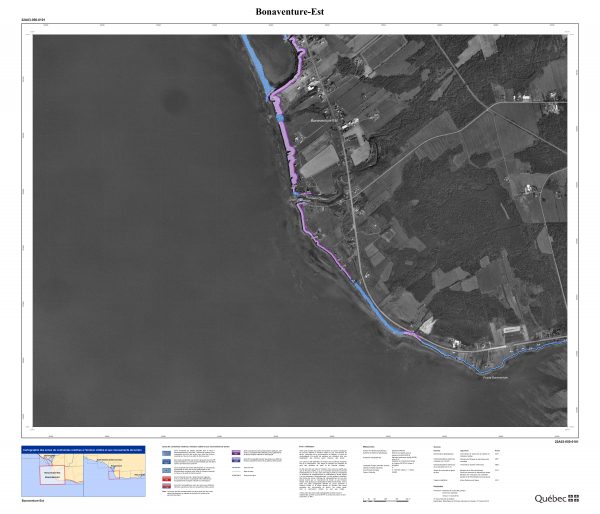This screenshot has height=514, width=600.
Task: Click the second purple legend symbol
Action: pos(237,460)
